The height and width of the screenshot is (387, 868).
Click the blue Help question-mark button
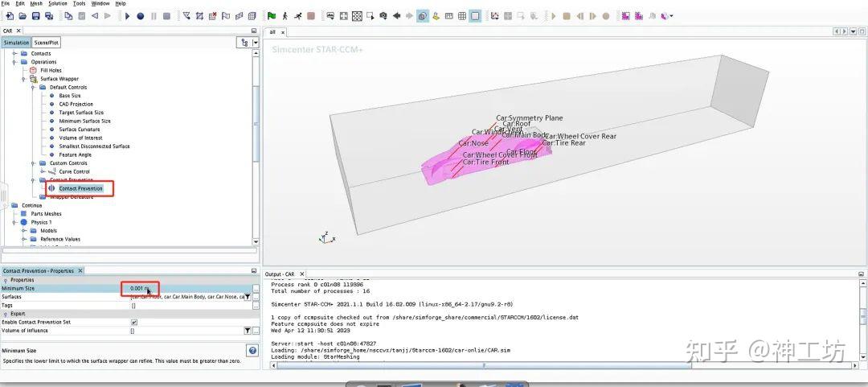click(252, 351)
